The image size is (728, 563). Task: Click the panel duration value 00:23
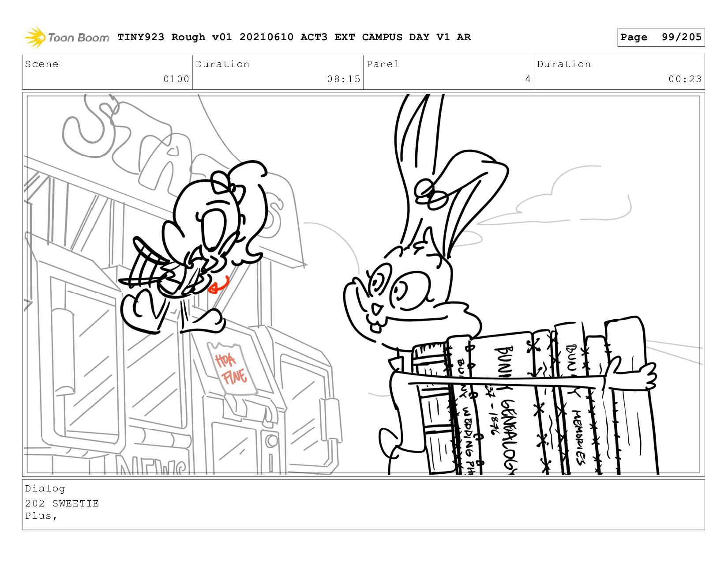click(685, 79)
